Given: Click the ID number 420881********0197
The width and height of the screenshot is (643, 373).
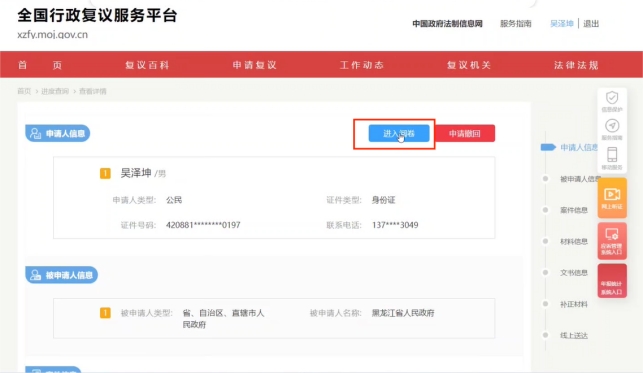Looking at the screenshot, I should (203, 225).
